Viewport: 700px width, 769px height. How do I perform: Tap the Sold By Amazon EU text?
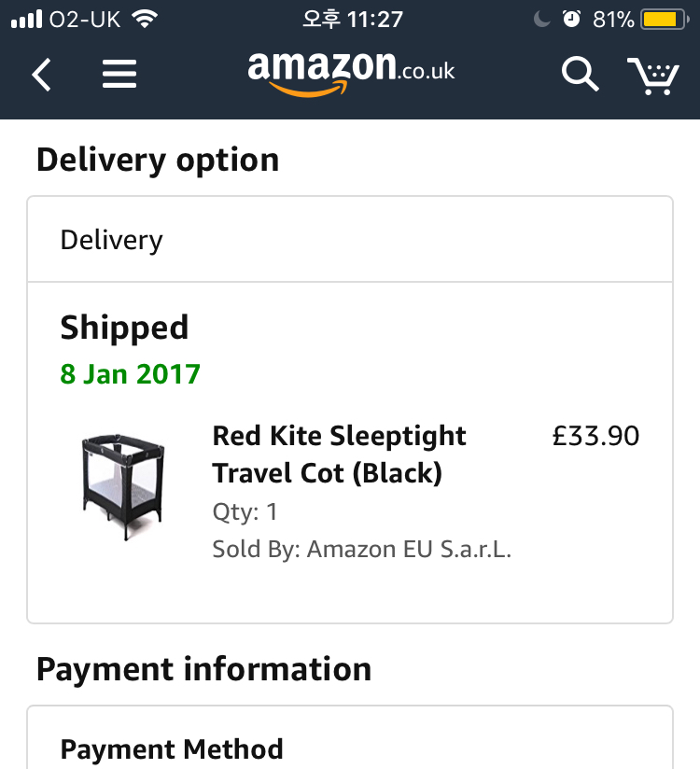pos(361,550)
